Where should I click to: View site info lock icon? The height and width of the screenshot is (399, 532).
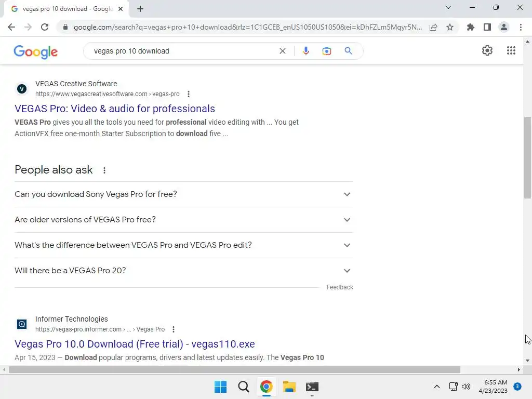(65, 27)
